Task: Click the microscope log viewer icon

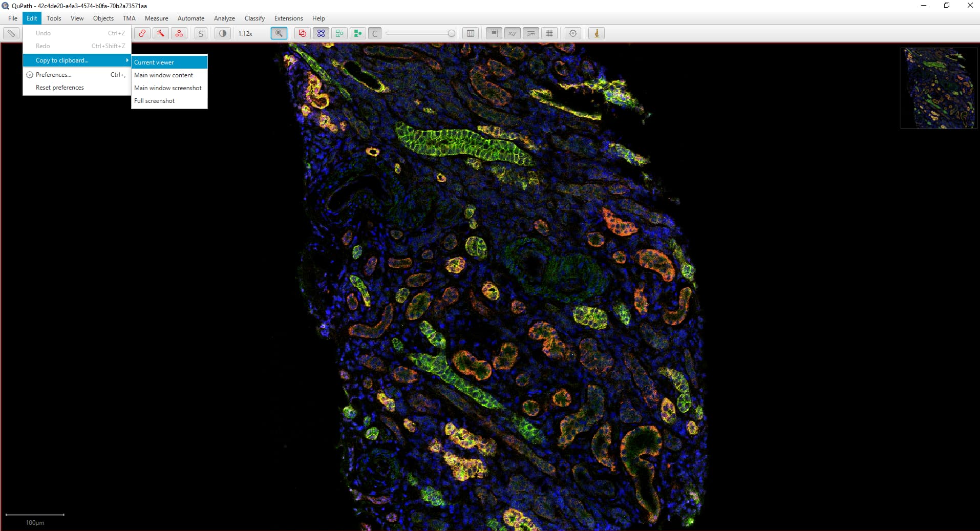Action: tap(596, 33)
